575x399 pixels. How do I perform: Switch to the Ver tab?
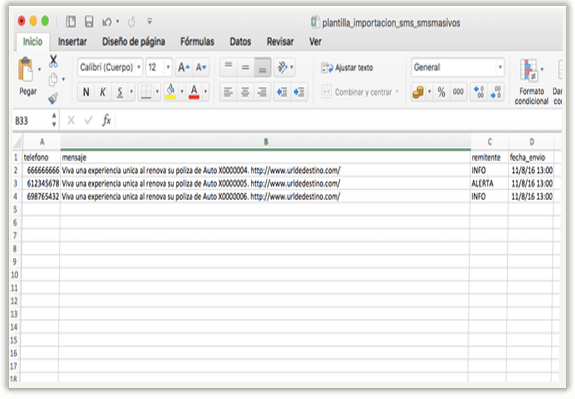point(315,42)
